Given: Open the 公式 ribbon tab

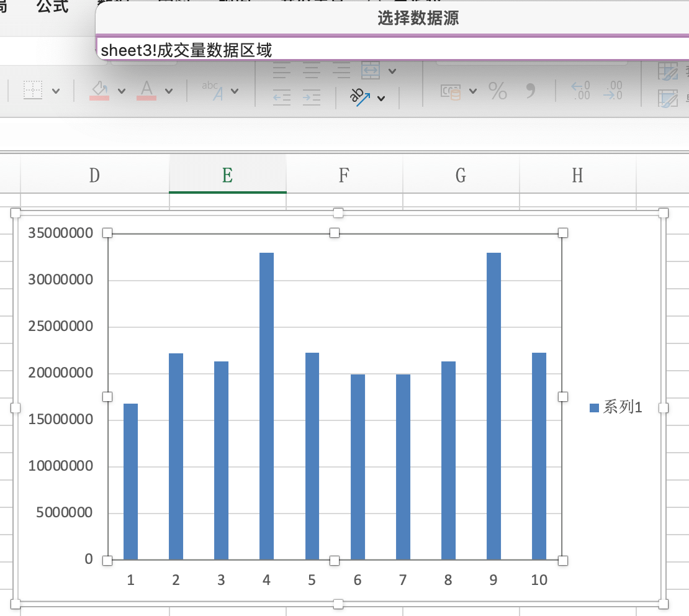Looking at the screenshot, I should click(53, 6).
